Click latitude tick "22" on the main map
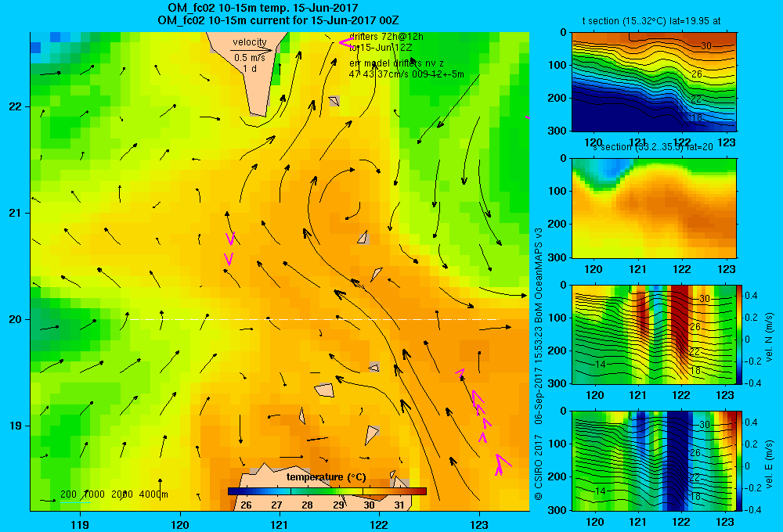The width and height of the screenshot is (783, 532). [x=15, y=107]
